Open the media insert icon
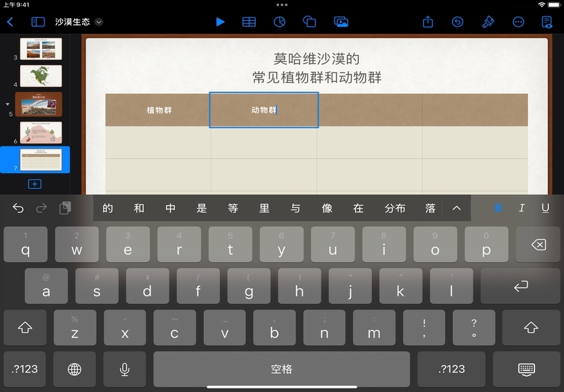 tap(340, 22)
